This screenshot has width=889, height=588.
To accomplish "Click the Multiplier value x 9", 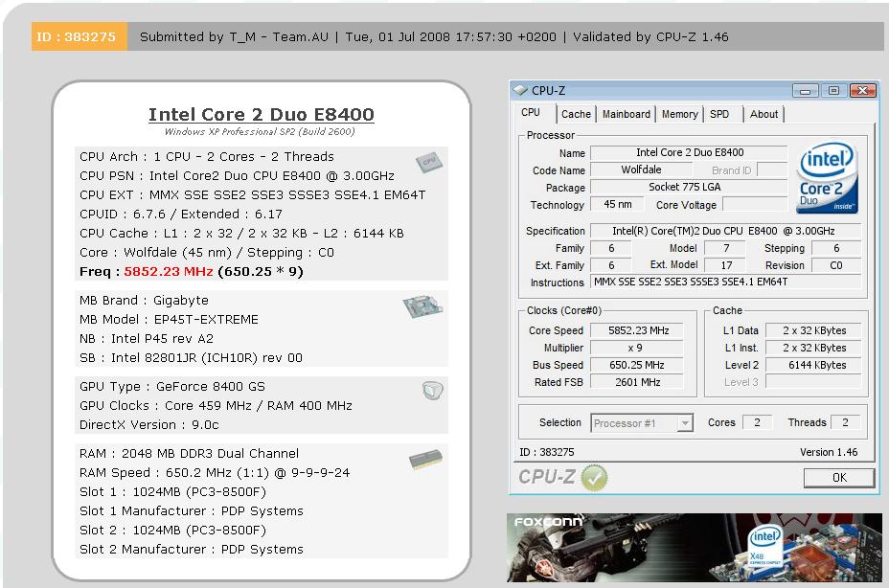I will [x=637, y=348].
